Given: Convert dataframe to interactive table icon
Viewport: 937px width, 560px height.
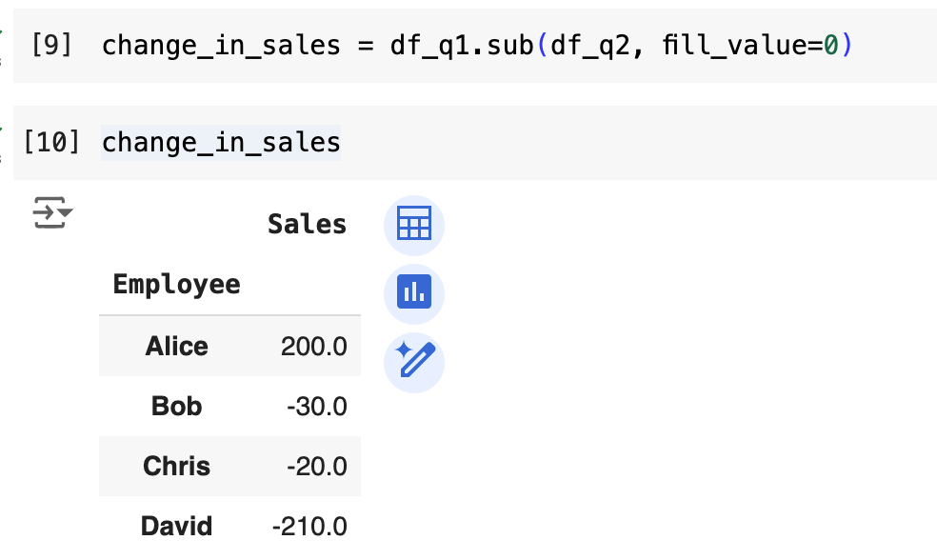Looking at the screenshot, I should (414, 225).
